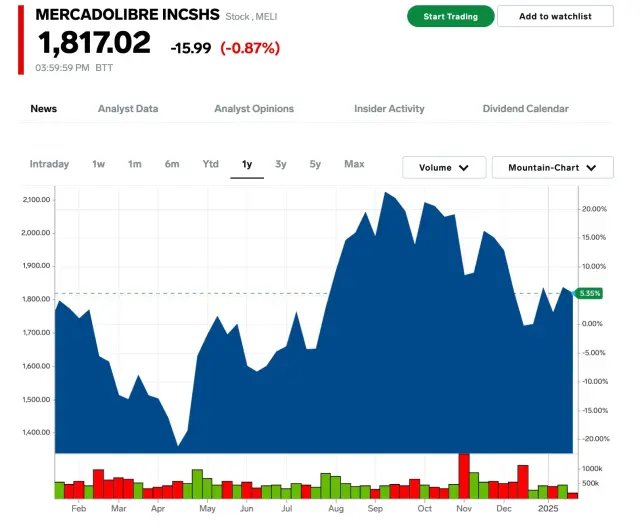Click the green 5.35% price marker
The width and height of the screenshot is (640, 530).
tap(590, 293)
